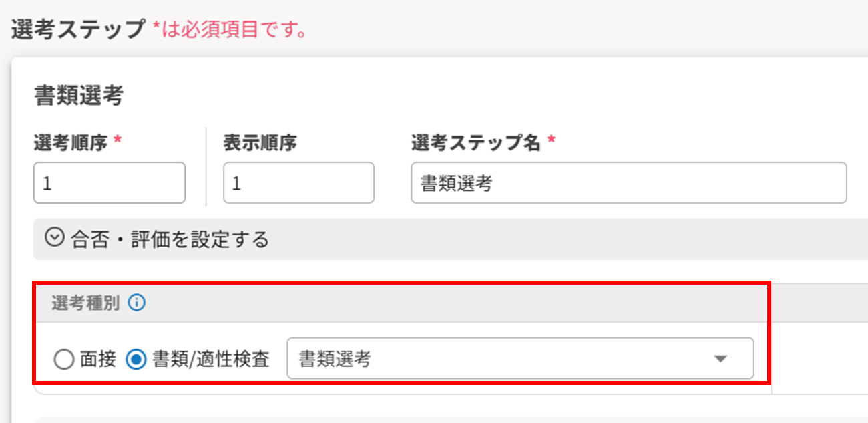Click the circled chevron icon before 合否・評価を設定する

54,238
